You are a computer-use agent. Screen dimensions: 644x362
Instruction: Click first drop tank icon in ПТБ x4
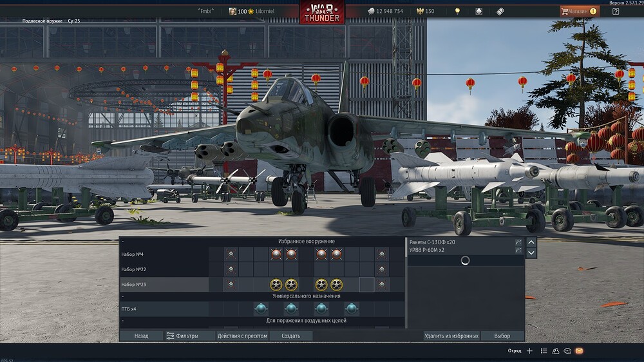pos(261,309)
